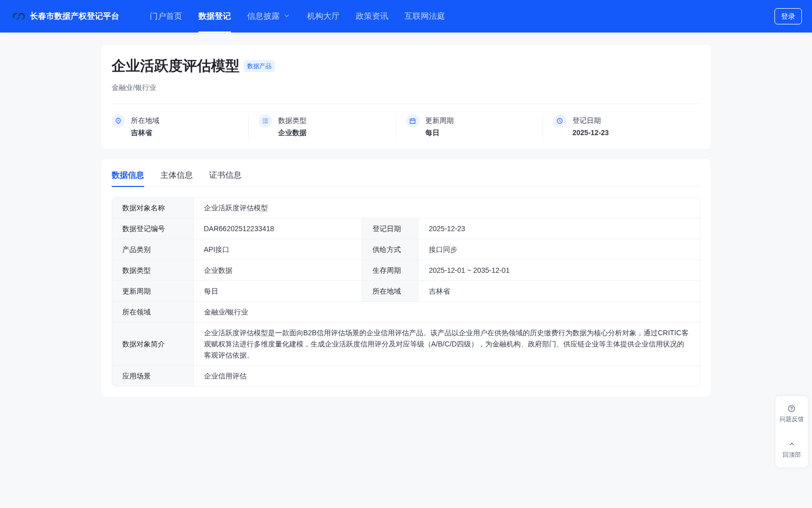
Task: Click the 长春市数据产权登记平台 title link
Action: (74, 16)
